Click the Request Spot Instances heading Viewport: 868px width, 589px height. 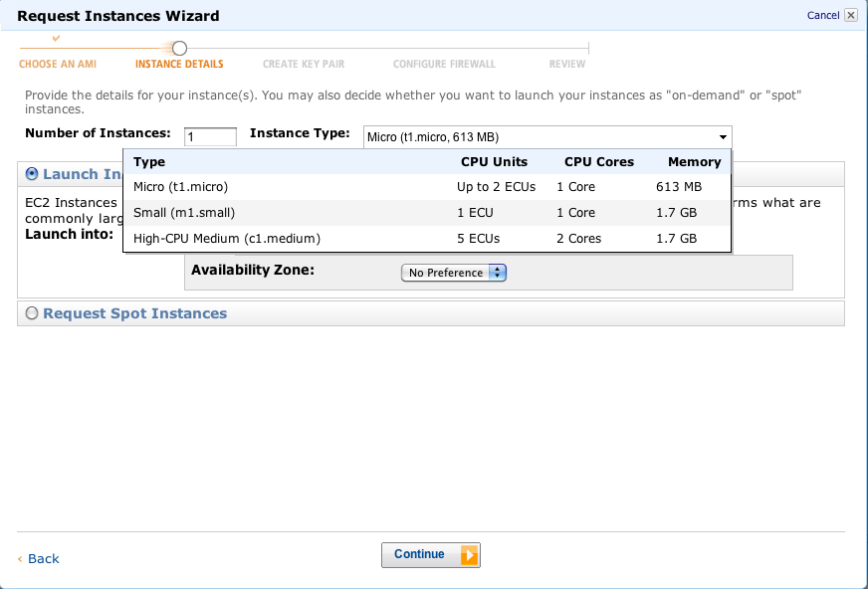(x=134, y=313)
